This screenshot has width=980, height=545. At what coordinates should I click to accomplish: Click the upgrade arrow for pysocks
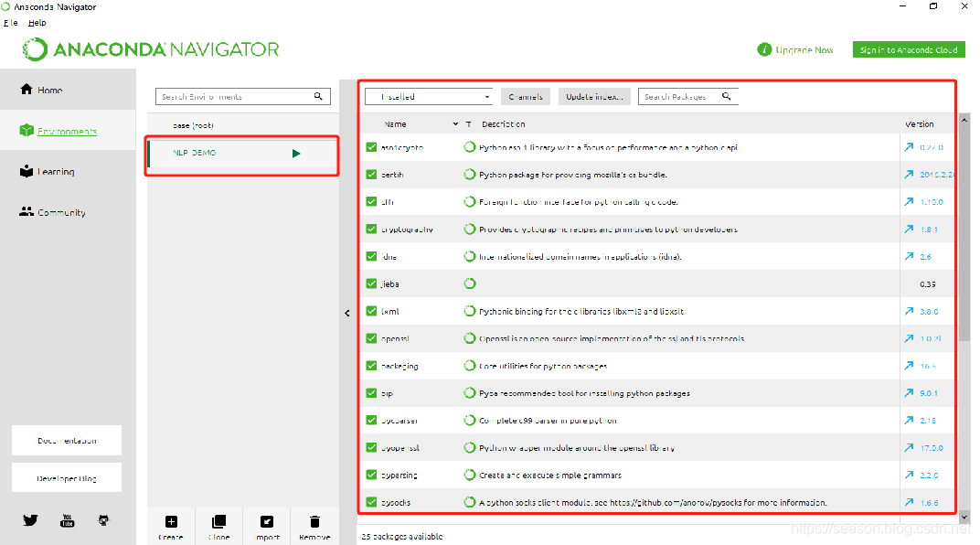(x=909, y=502)
